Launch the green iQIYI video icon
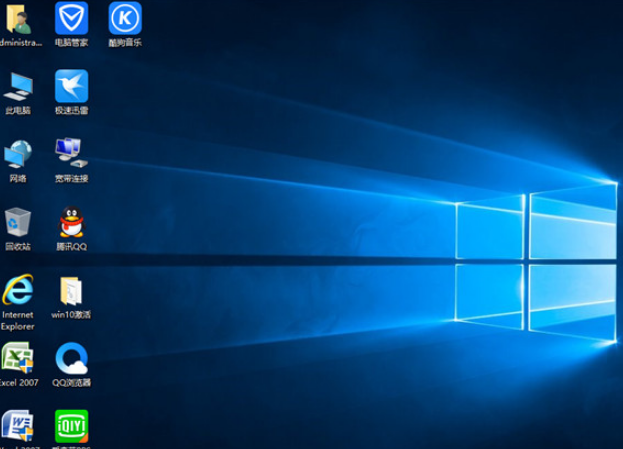The width and height of the screenshot is (623, 449). click(x=71, y=426)
